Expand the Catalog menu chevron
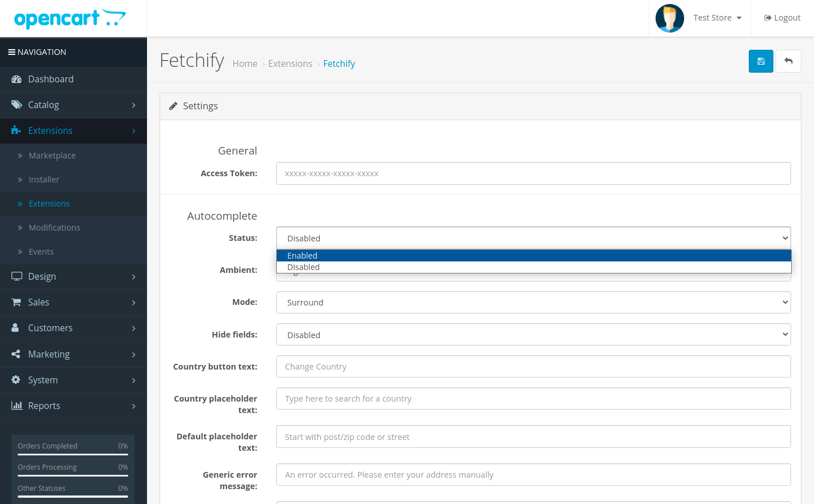 134,105
